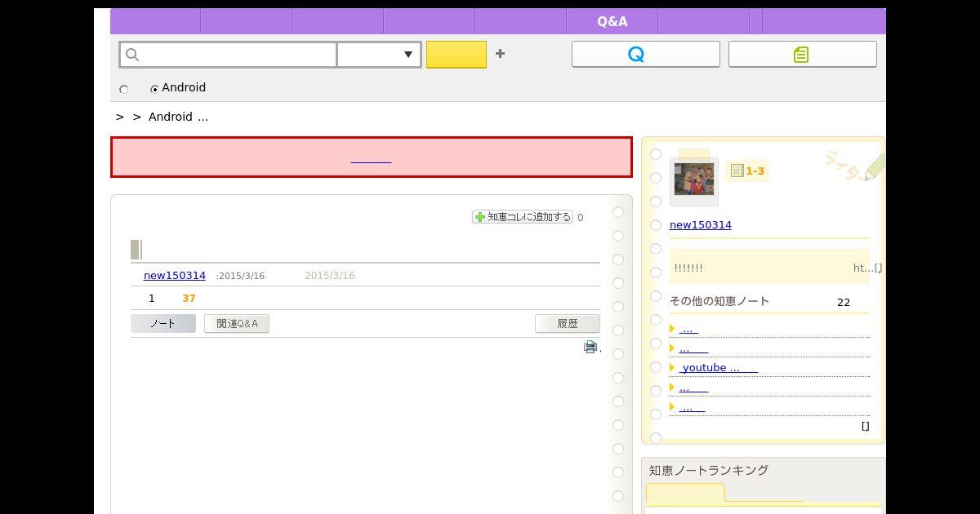
Task: Select the Android radio button
Action: click(154, 89)
